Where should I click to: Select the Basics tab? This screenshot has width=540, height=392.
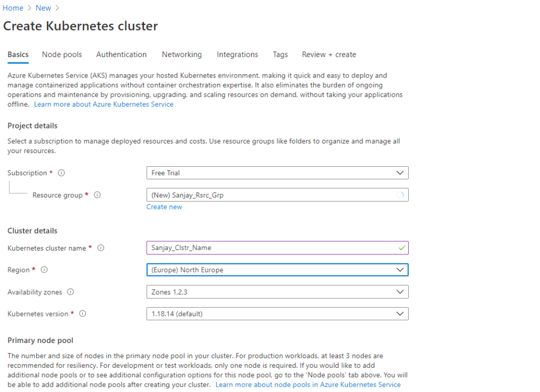click(x=18, y=54)
